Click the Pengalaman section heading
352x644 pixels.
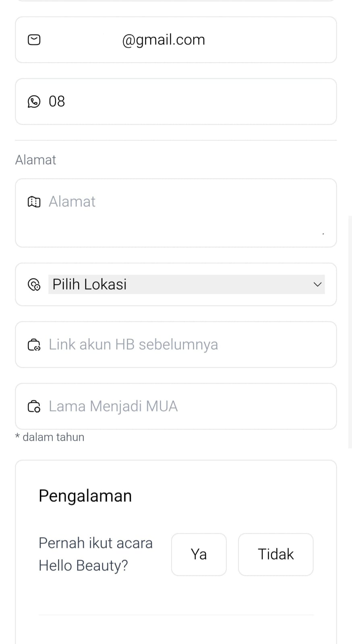[x=85, y=496]
